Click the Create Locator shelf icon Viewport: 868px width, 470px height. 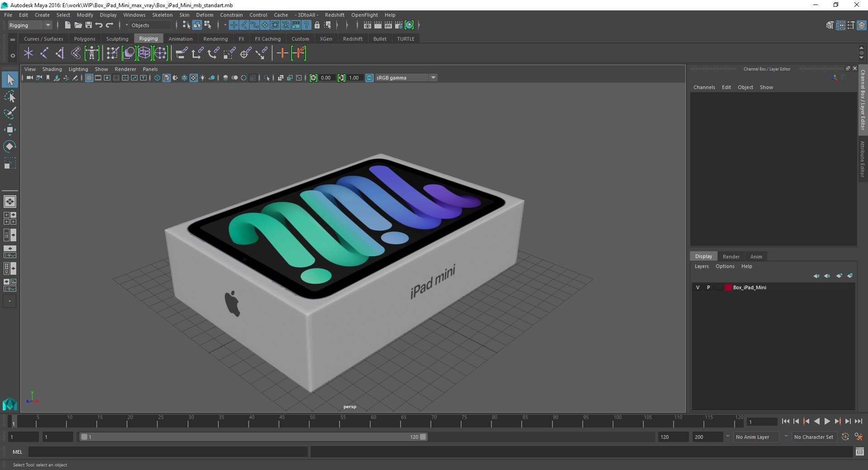point(28,53)
